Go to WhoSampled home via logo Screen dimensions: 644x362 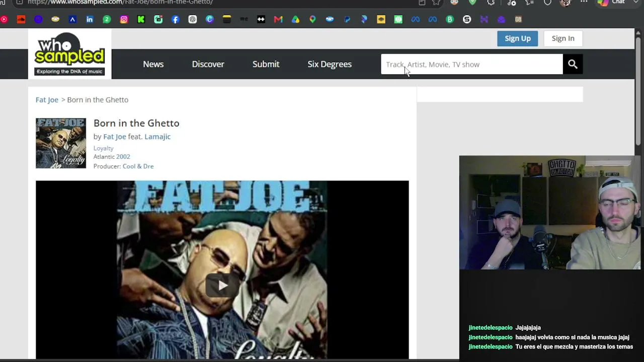tap(69, 53)
